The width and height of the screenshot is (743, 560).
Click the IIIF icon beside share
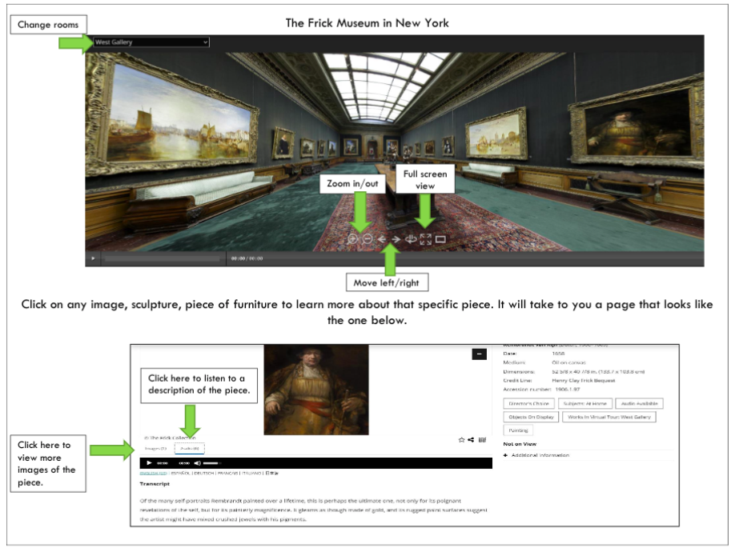482,440
